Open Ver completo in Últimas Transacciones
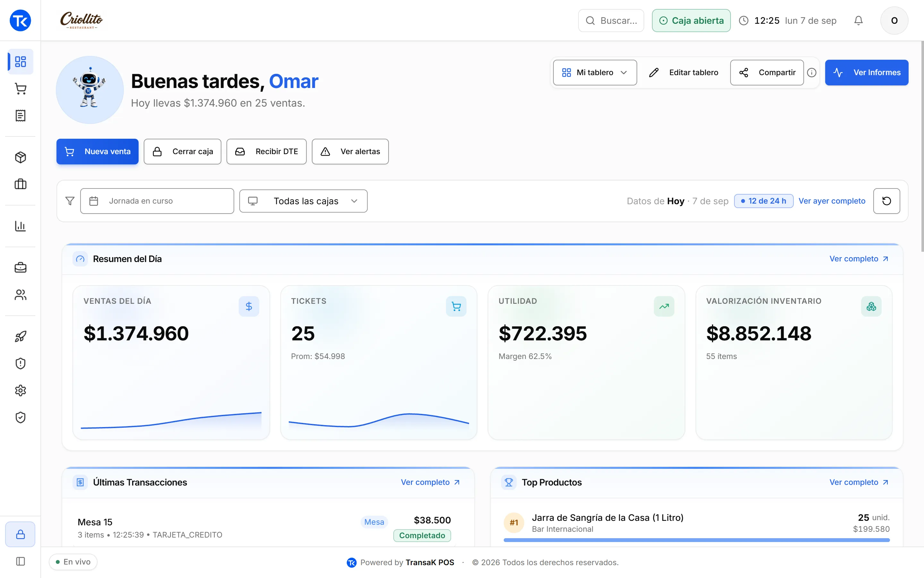 coord(430,482)
